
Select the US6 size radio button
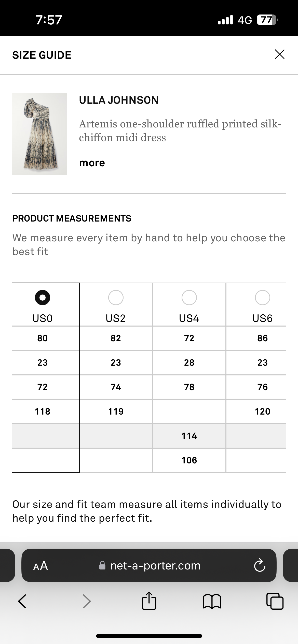pos(263,298)
